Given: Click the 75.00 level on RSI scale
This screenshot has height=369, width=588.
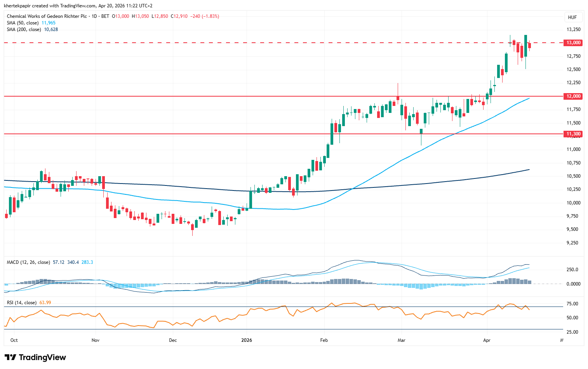Looking at the screenshot, I should [x=572, y=304].
